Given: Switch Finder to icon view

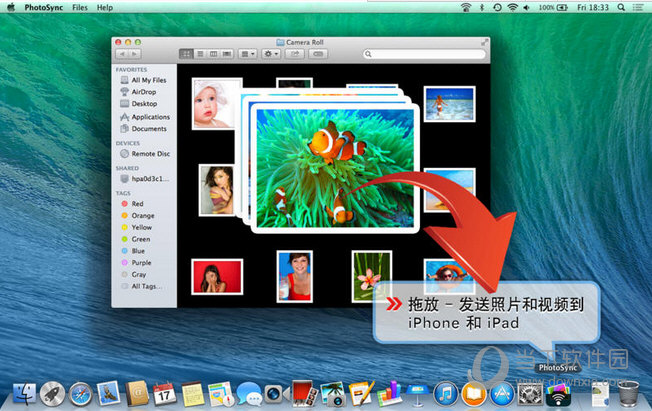Looking at the screenshot, I should click(186, 54).
